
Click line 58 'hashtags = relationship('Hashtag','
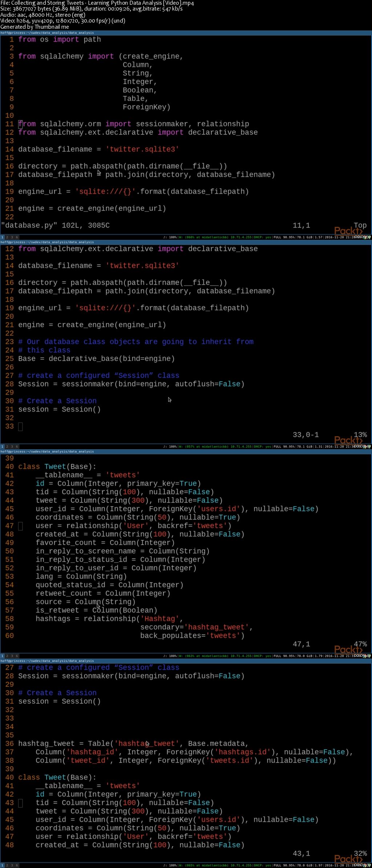109,619
